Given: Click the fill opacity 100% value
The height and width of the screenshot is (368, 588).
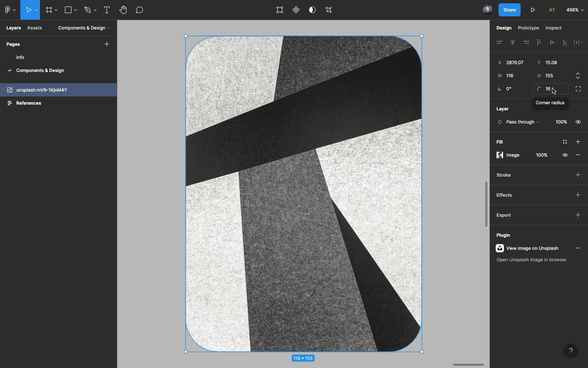Looking at the screenshot, I should [x=541, y=155].
